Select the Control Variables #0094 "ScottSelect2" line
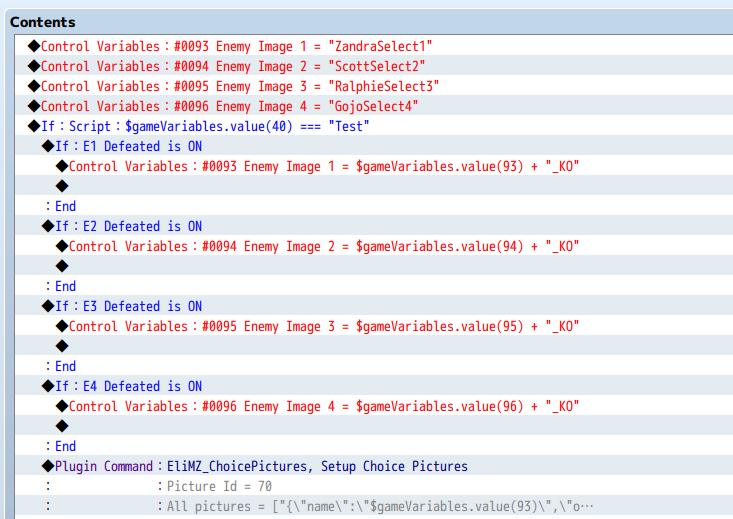The width and height of the screenshot is (733, 519). pyautogui.click(x=374, y=66)
